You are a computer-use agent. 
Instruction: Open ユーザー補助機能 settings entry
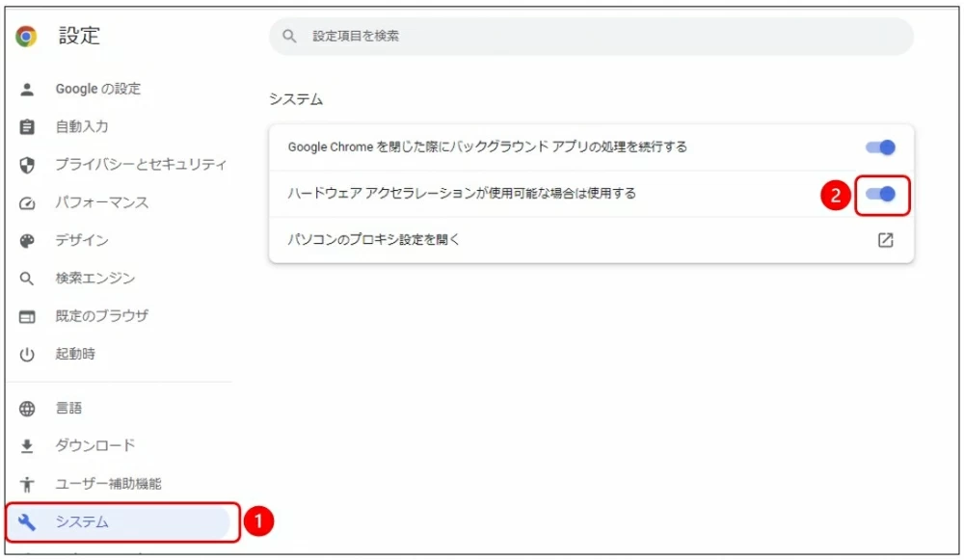pyautogui.click(x=106, y=485)
